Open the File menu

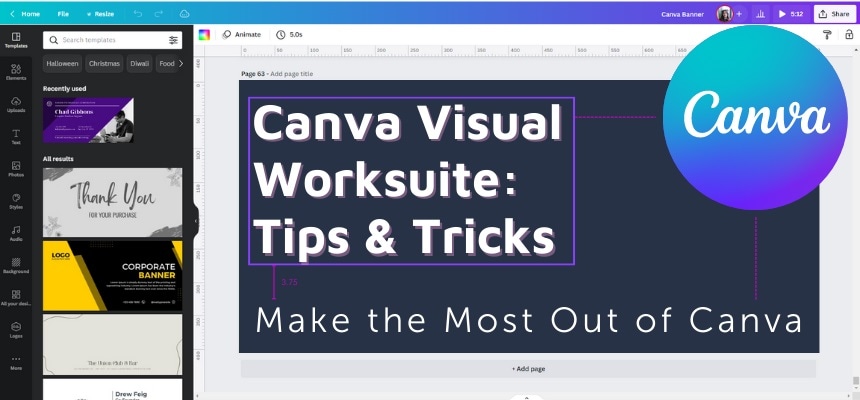(x=63, y=14)
